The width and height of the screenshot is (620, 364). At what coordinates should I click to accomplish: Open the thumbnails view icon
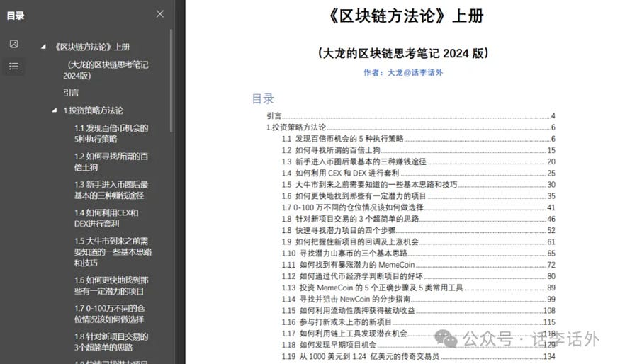14,44
